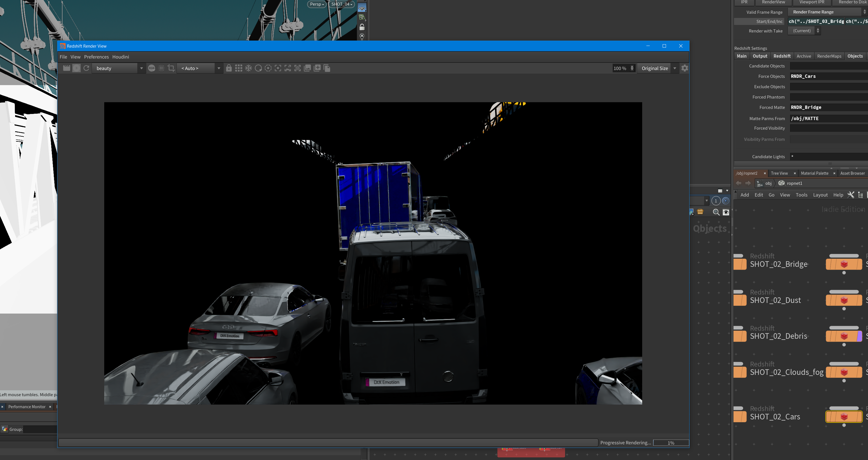This screenshot has width=868, height=460.
Task: Toggle viewport lock icon beside Persp
Action: (362, 27)
